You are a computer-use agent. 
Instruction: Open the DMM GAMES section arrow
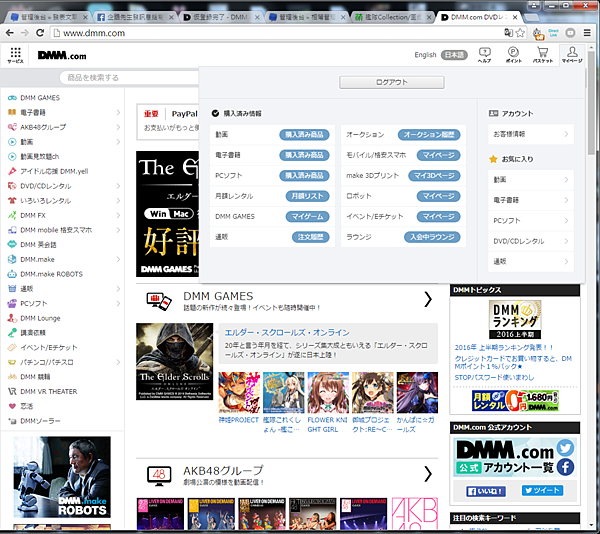428,300
